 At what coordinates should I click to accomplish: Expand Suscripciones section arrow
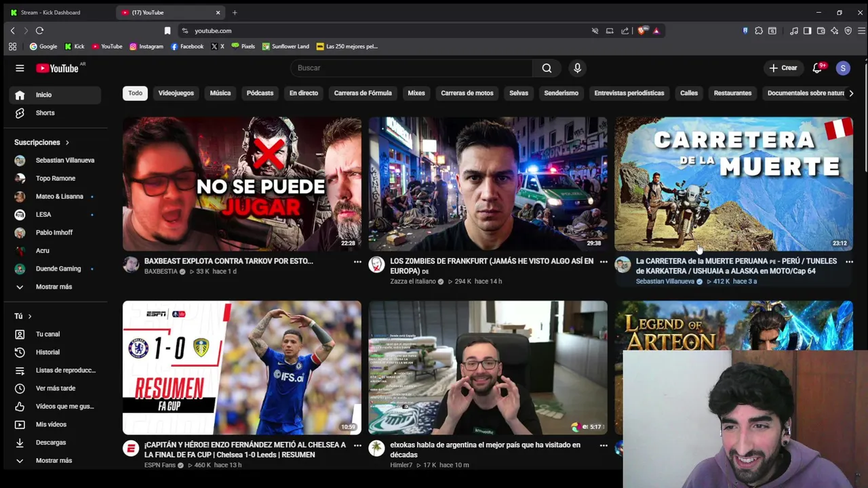click(x=67, y=142)
